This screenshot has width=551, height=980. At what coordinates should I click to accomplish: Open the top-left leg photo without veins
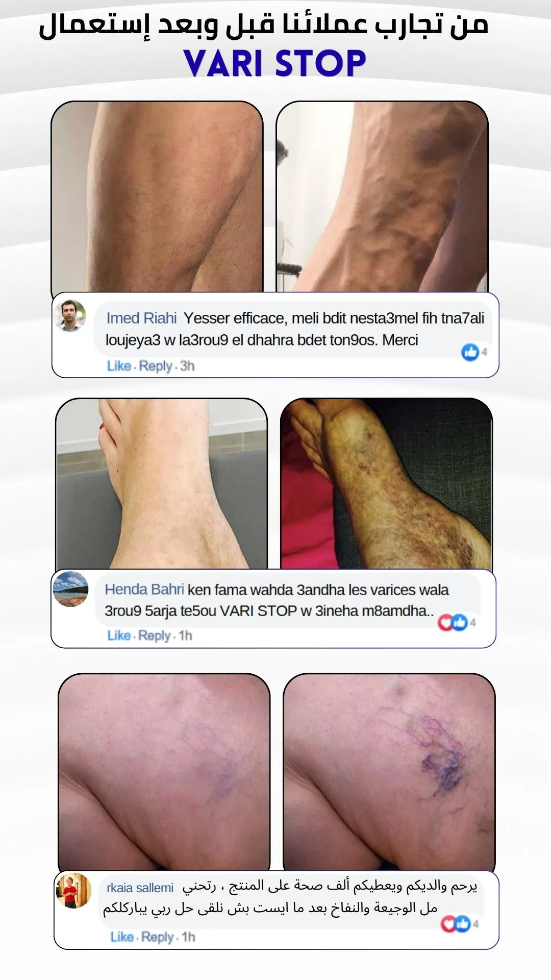157,197
